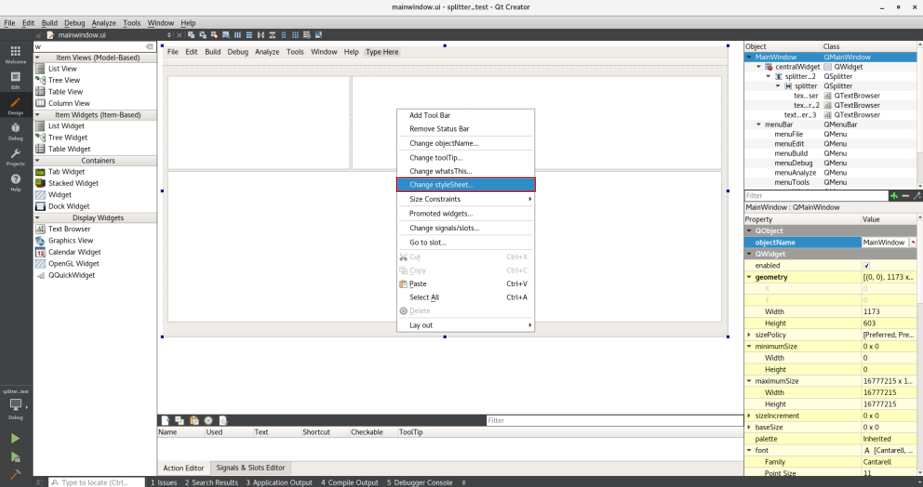Viewport: 923px width, 487px height.
Task: Switch to Action Editor tab
Action: [183, 468]
